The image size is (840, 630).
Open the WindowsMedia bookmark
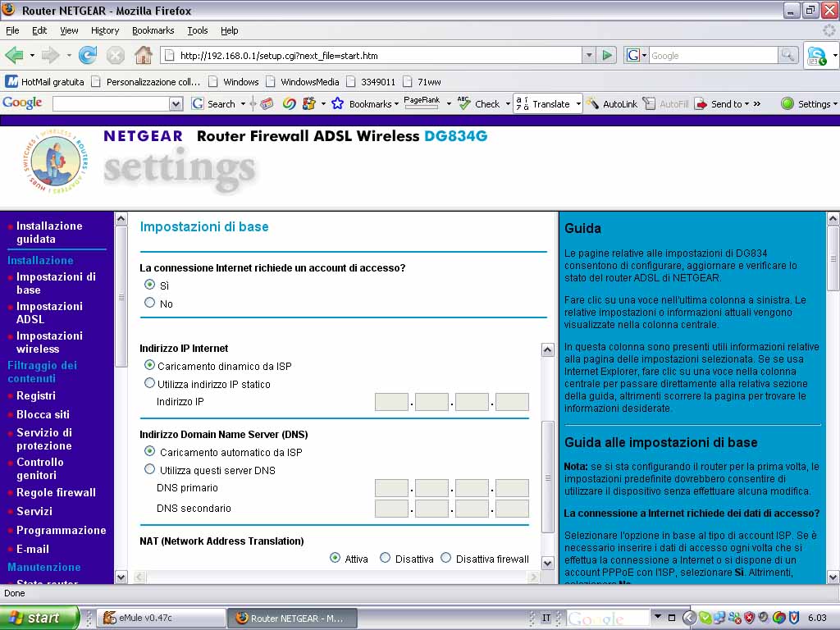[x=303, y=82]
